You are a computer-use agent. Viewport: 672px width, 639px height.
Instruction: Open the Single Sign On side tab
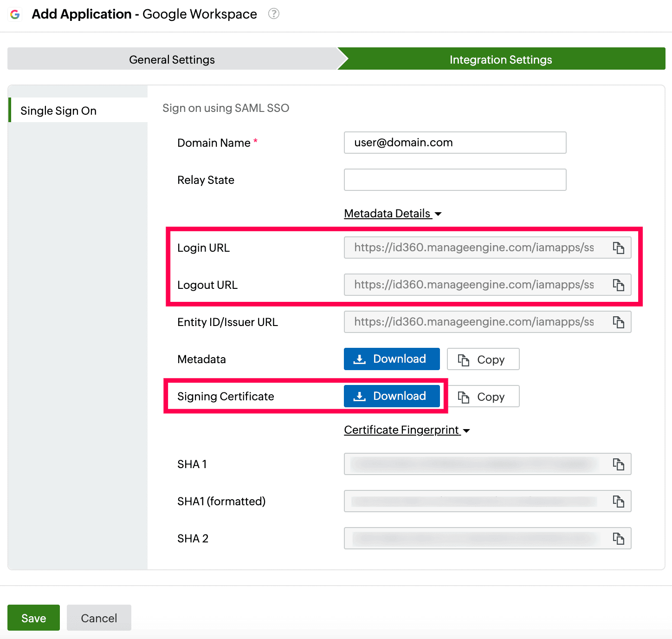58,111
